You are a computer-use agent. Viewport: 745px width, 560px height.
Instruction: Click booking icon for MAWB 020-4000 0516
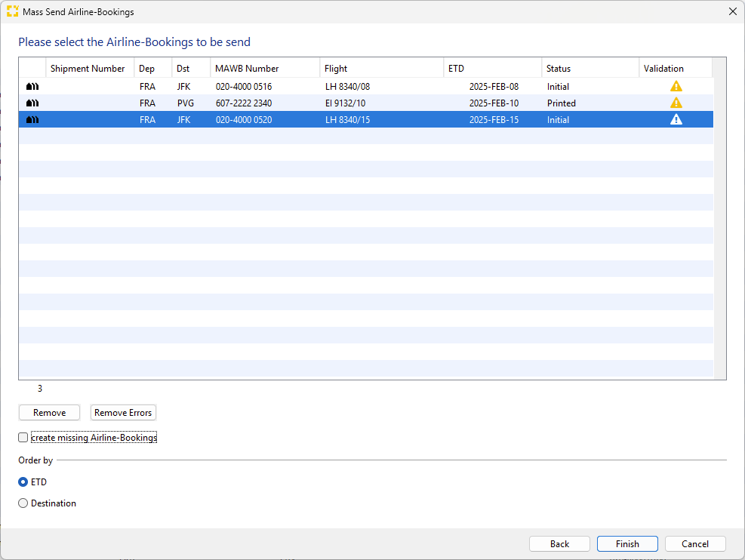point(32,87)
